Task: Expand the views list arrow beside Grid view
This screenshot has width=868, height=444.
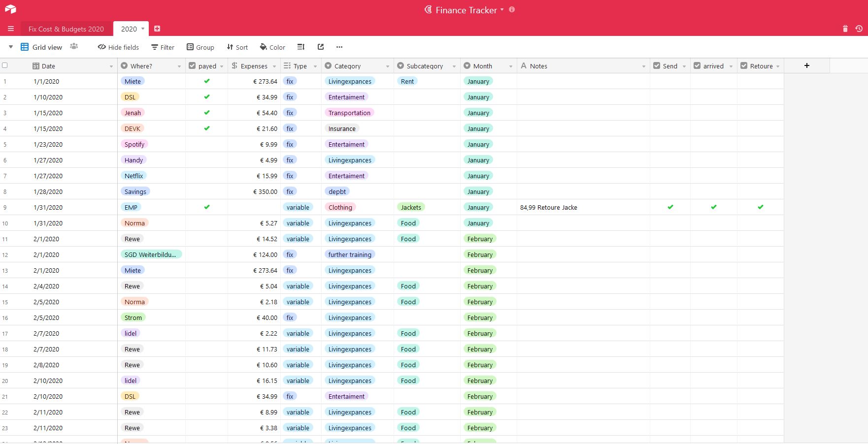Action: tap(11, 47)
